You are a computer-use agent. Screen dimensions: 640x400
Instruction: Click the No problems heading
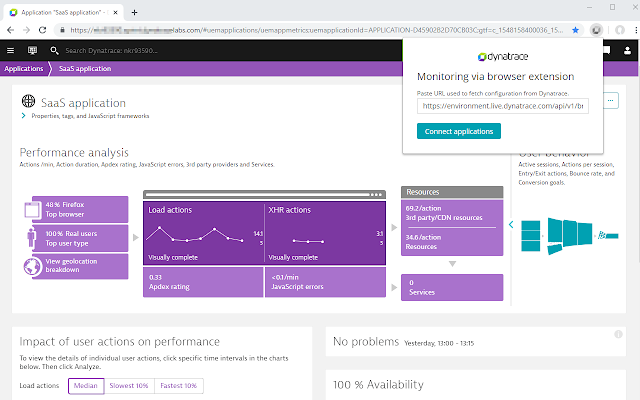[366, 342]
